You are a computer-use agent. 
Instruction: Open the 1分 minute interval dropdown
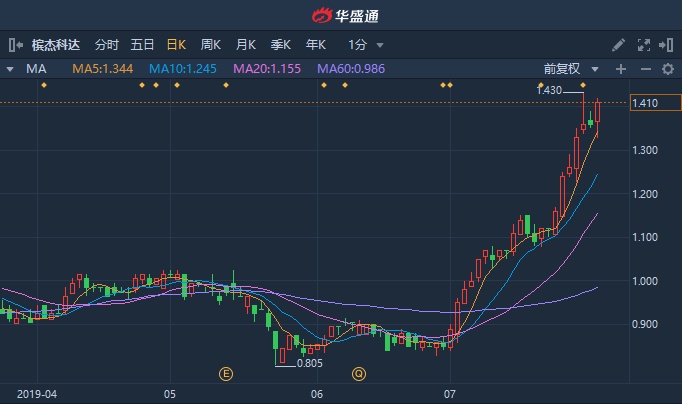[365, 45]
